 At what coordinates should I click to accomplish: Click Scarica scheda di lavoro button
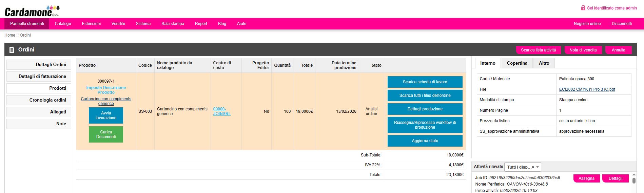pos(425,82)
